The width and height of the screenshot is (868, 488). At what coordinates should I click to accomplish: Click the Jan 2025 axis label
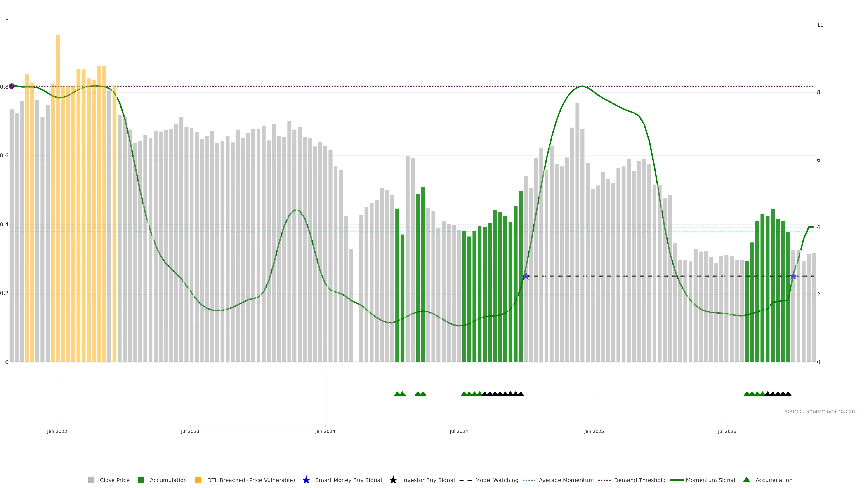point(594,432)
